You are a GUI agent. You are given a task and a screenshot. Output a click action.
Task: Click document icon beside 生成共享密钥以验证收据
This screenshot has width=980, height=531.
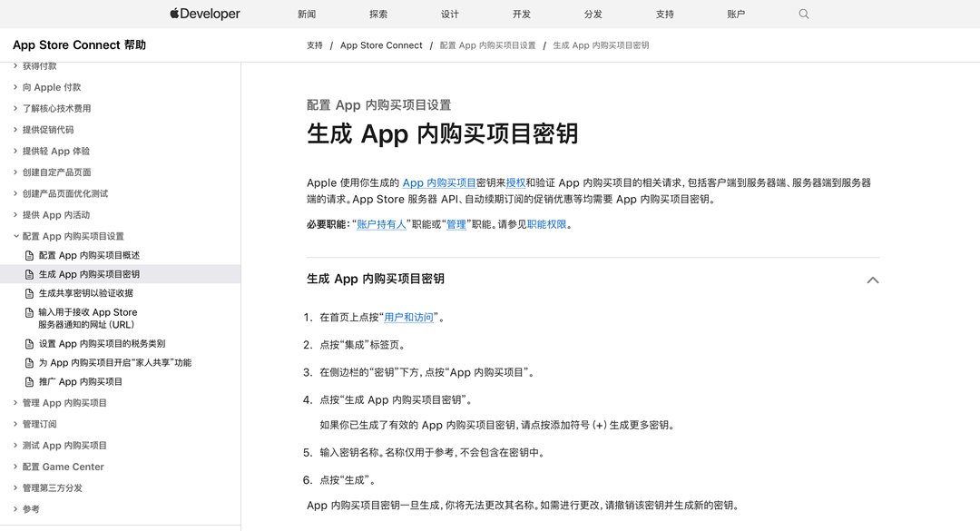(29, 293)
